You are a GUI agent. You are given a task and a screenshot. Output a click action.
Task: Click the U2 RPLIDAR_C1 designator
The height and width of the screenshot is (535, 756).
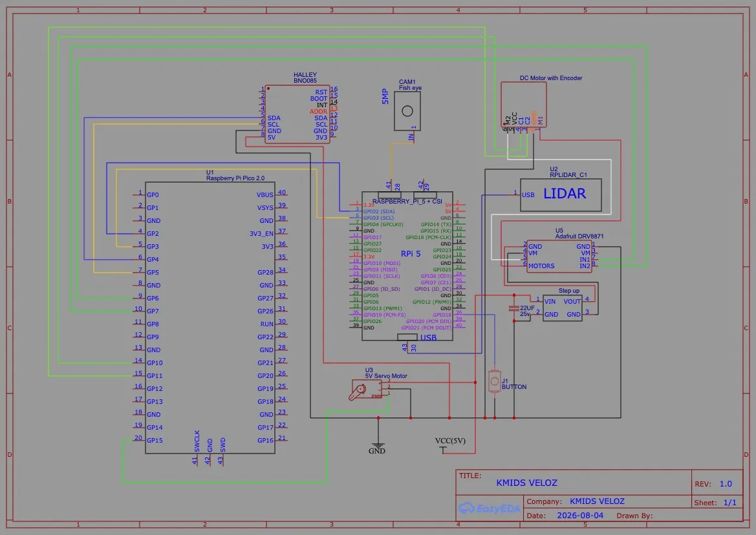tap(568, 172)
